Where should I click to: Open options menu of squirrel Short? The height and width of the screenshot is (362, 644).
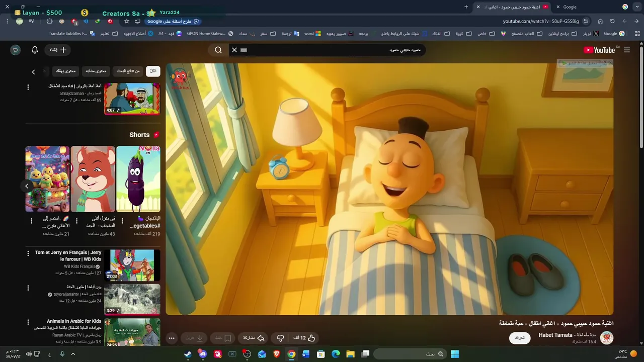tap(76, 221)
